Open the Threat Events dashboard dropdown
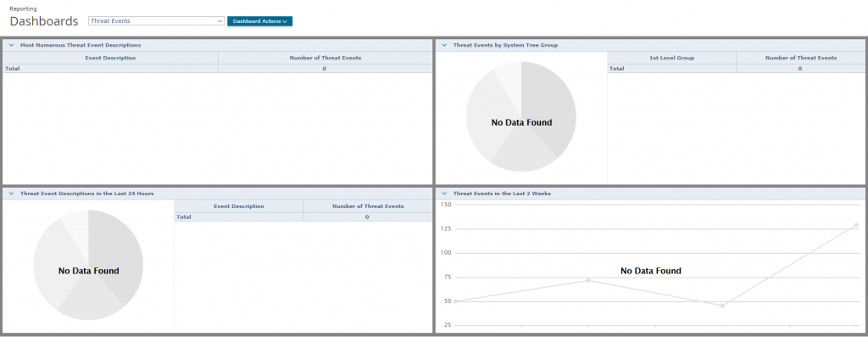 156,21
